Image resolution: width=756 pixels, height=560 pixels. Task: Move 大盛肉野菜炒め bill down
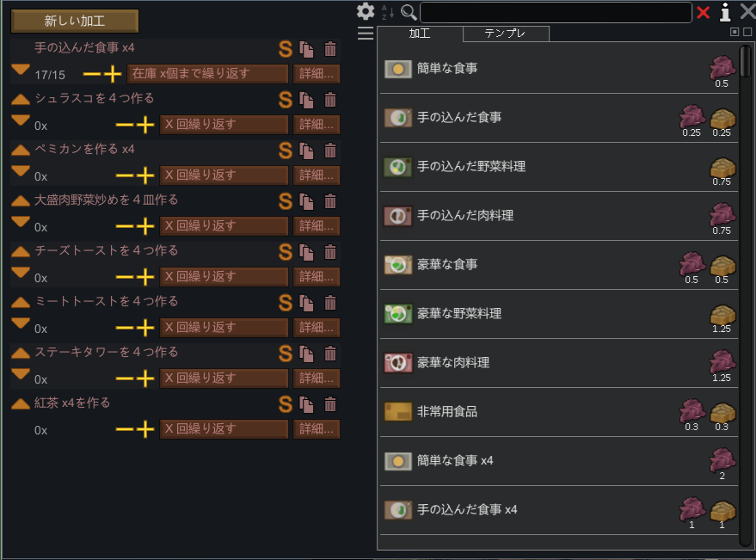[x=21, y=221]
